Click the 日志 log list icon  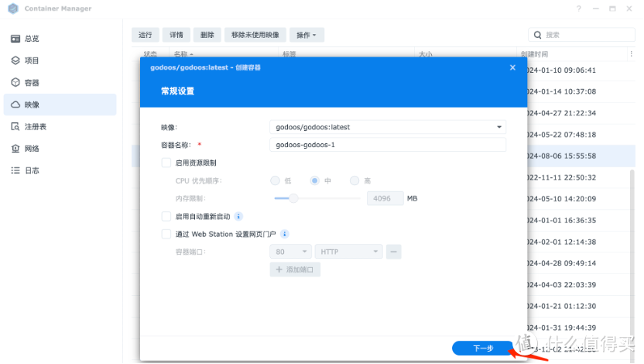click(15, 170)
